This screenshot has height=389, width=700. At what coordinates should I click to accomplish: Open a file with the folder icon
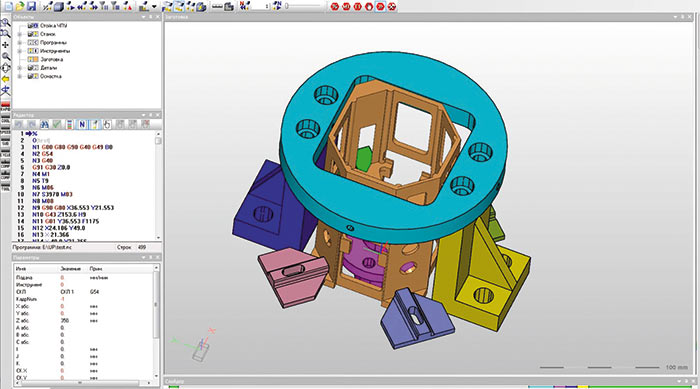(x=20, y=6)
